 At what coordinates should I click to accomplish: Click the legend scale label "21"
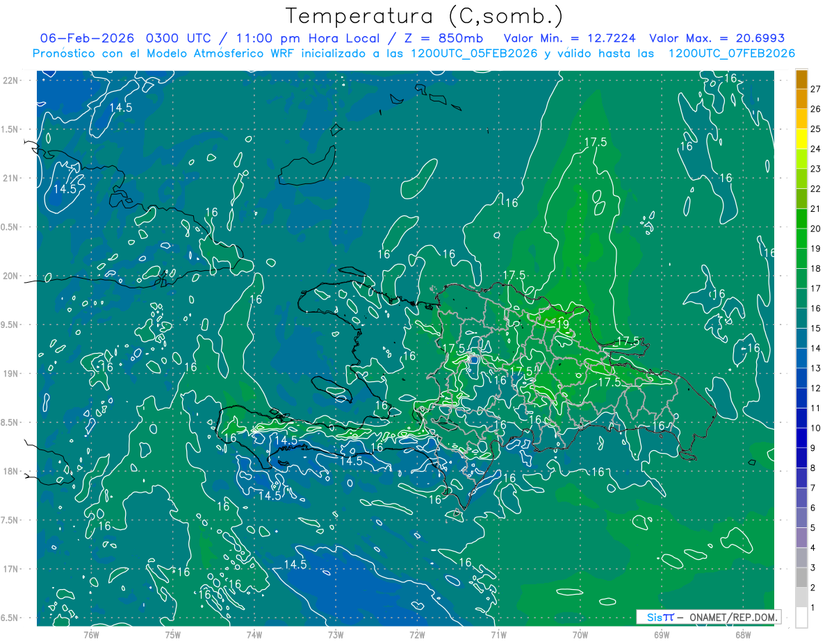[816, 208]
